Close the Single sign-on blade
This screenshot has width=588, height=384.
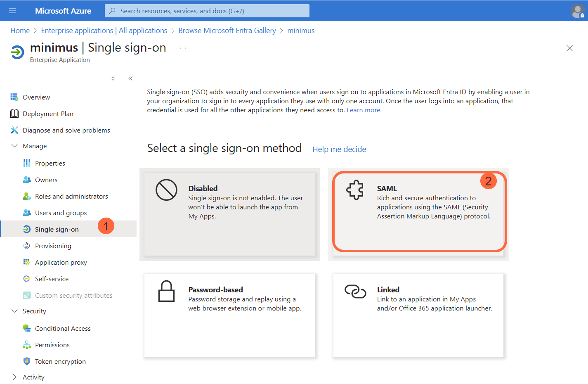[x=569, y=48]
